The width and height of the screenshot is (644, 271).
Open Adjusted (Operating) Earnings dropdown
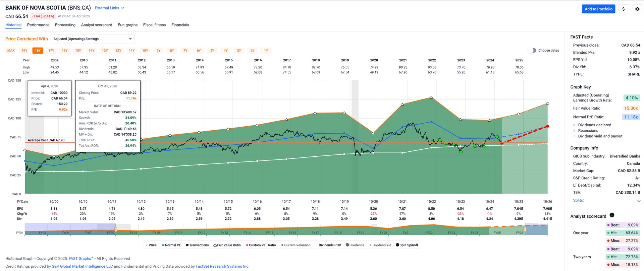point(93,39)
